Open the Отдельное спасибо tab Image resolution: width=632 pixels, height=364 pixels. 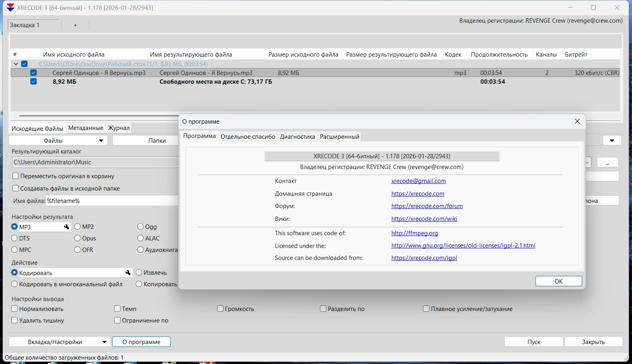[x=248, y=137]
